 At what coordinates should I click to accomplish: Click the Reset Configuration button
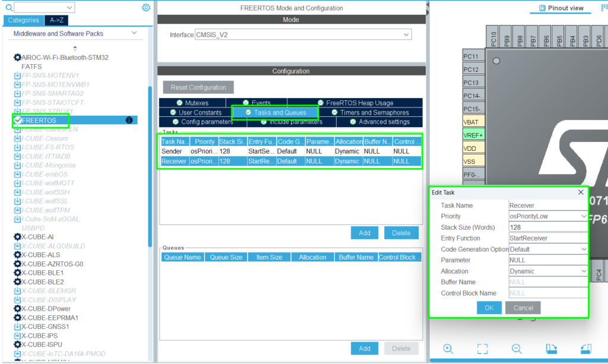coord(198,87)
